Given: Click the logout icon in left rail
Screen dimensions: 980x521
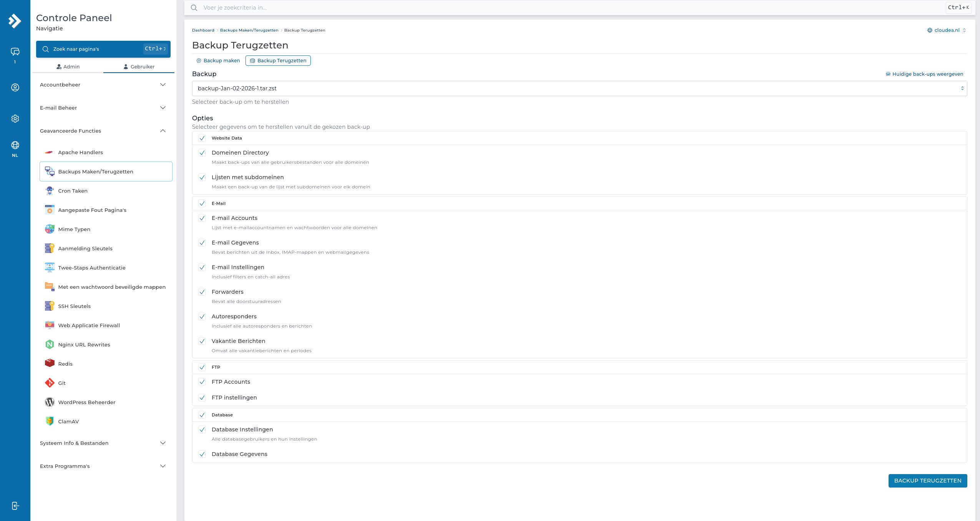Looking at the screenshot, I should tap(15, 506).
